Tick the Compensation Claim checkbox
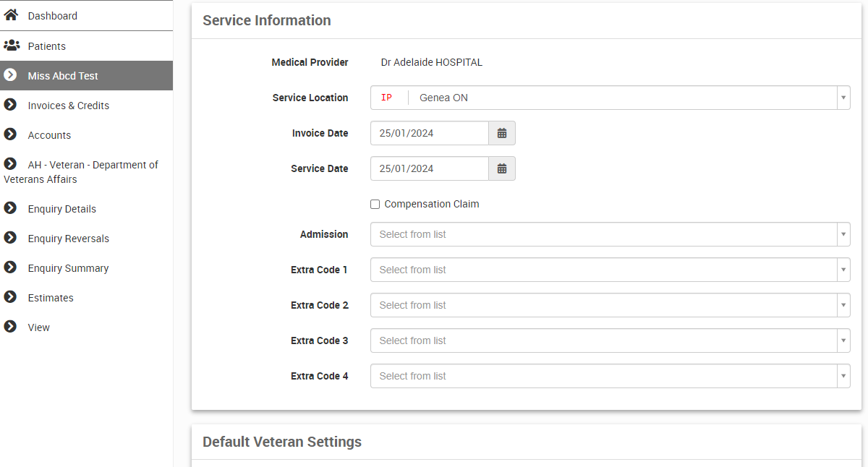 [375, 205]
